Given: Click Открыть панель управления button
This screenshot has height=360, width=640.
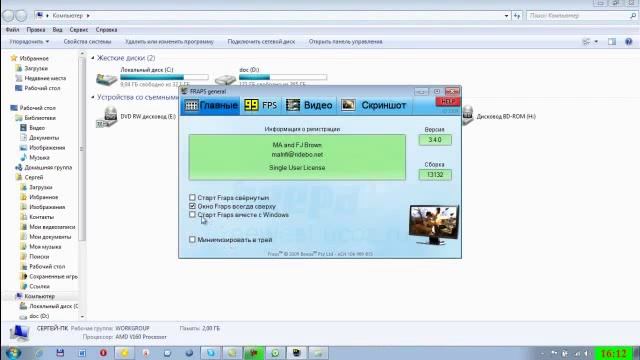Looking at the screenshot, I should click(x=345, y=42).
